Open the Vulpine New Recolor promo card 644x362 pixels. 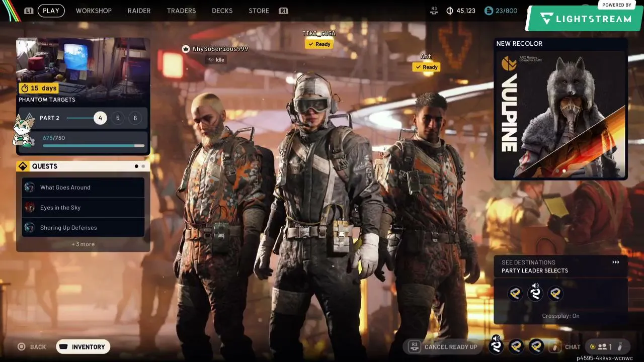click(x=560, y=109)
